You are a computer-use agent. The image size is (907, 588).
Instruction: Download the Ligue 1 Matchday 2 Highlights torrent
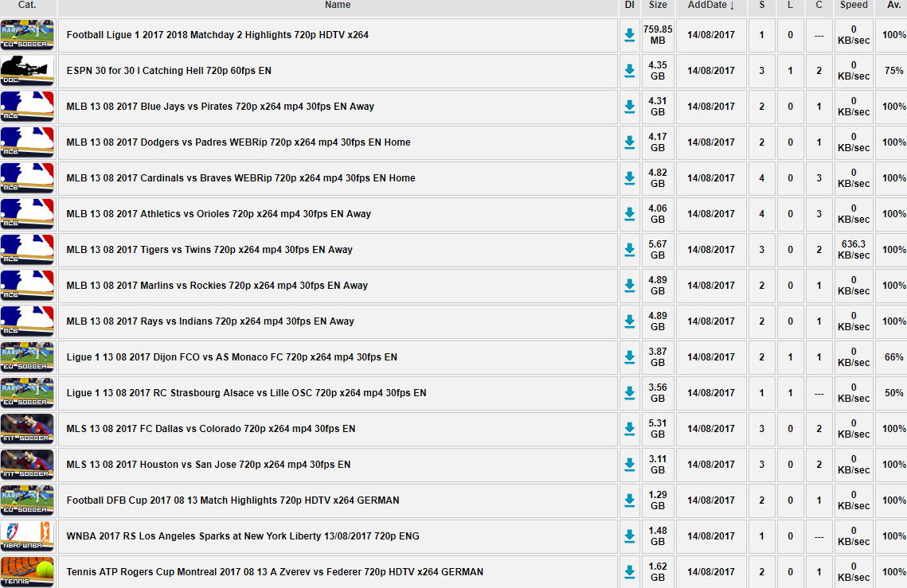click(629, 35)
